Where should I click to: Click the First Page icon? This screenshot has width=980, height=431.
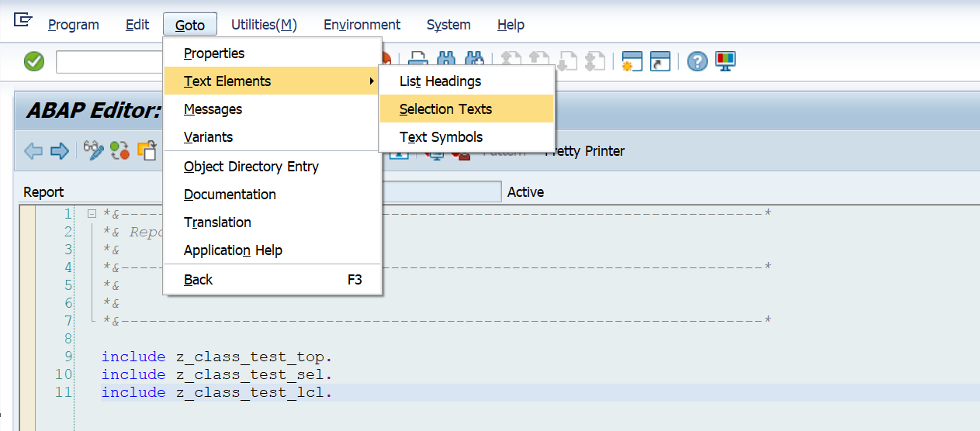coord(511,61)
